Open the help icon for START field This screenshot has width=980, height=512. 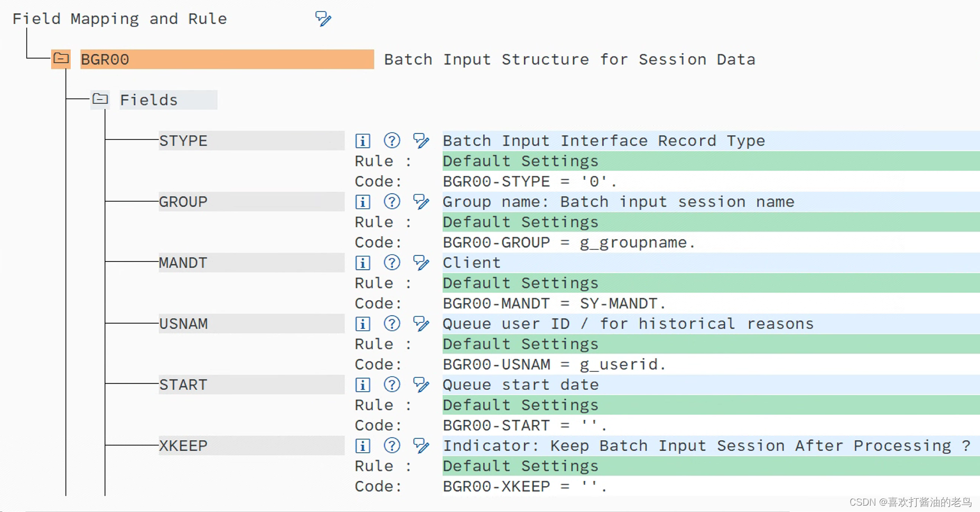click(391, 385)
